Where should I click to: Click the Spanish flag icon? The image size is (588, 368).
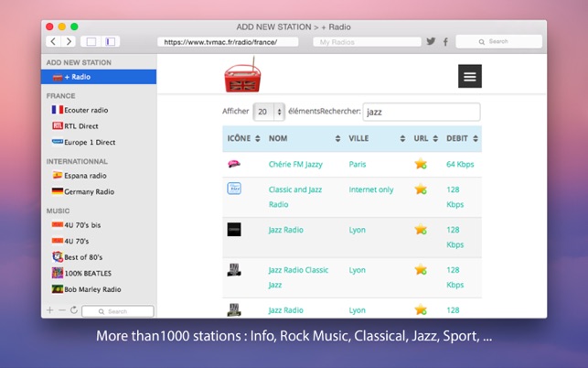click(58, 175)
